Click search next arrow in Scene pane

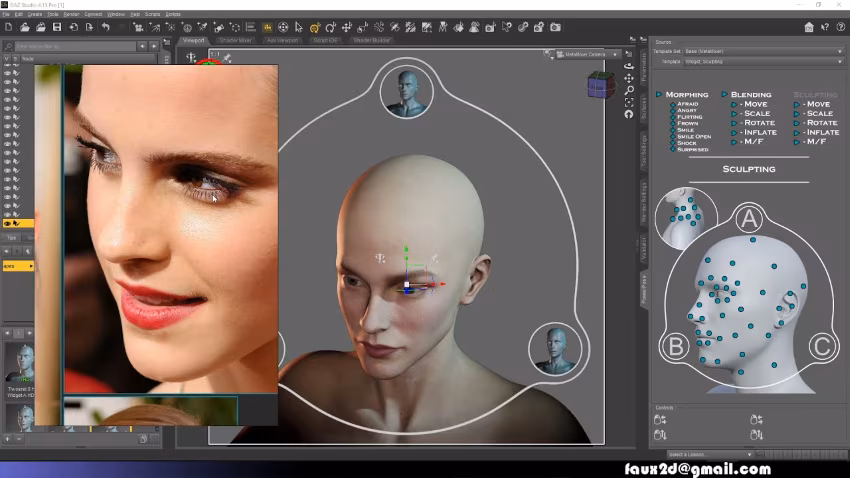[x=154, y=46]
